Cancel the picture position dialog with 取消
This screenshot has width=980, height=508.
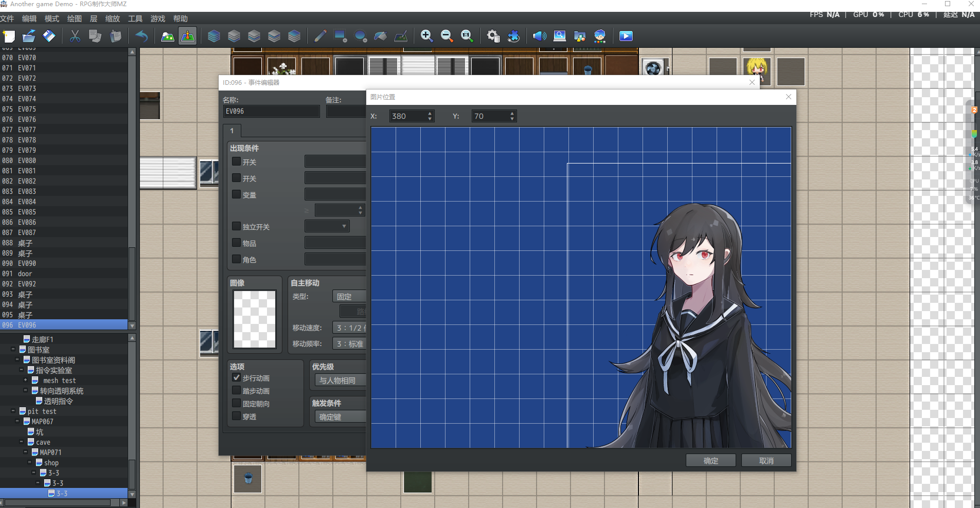[x=766, y=461]
